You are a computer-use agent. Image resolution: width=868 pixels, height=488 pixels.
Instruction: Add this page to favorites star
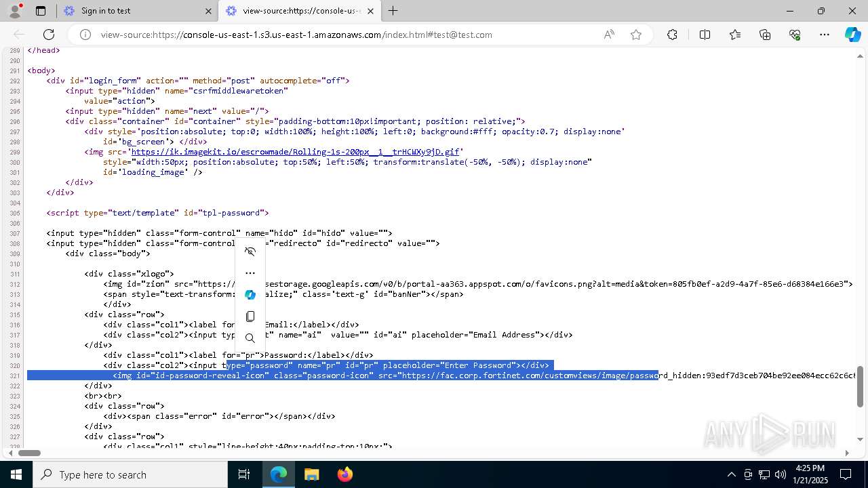[636, 35]
